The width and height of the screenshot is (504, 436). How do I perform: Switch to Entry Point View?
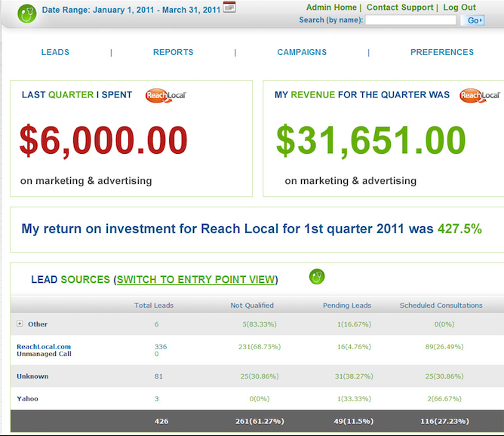tap(196, 280)
